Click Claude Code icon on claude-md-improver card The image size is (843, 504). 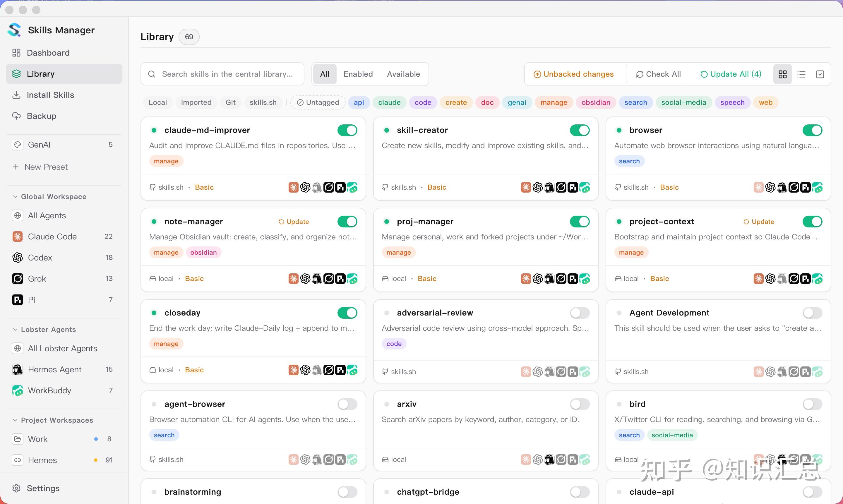[294, 187]
